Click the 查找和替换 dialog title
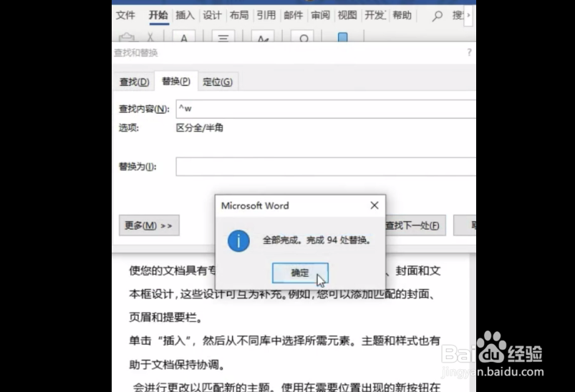575x392 pixels. (135, 53)
